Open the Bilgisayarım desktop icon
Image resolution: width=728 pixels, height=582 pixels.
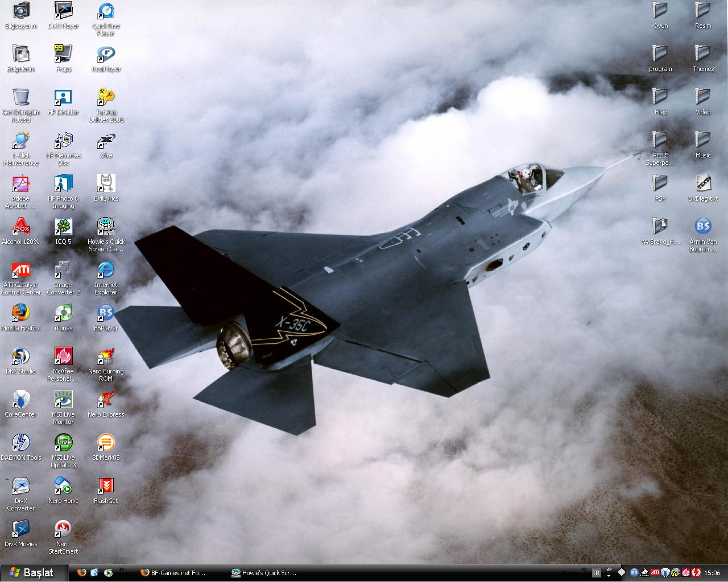click(21, 16)
